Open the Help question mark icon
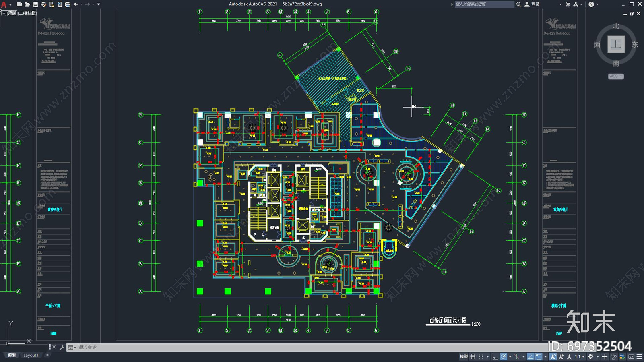This screenshot has width=644, height=362. coord(591,4)
